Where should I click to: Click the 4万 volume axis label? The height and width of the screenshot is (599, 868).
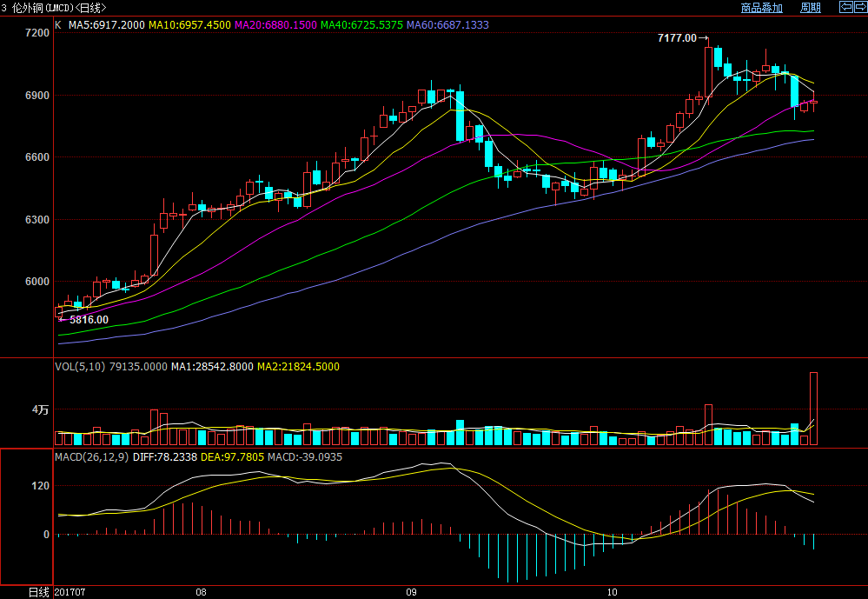(41, 410)
